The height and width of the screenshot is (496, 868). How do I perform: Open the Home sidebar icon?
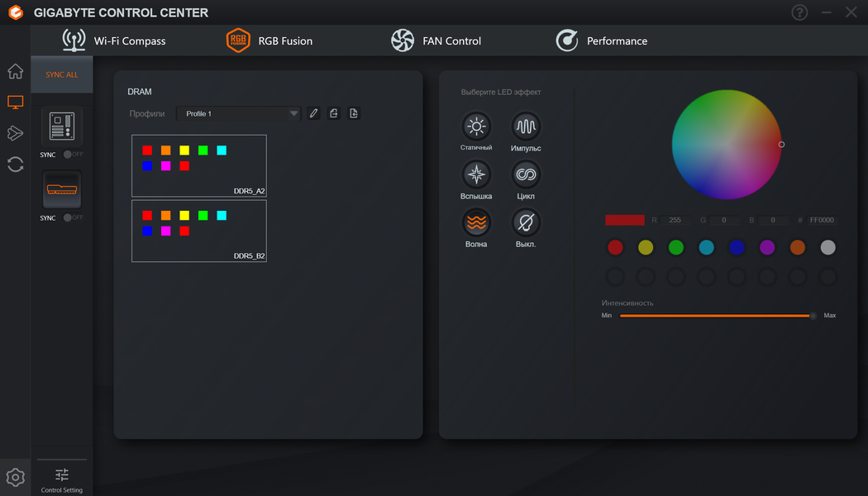click(16, 71)
